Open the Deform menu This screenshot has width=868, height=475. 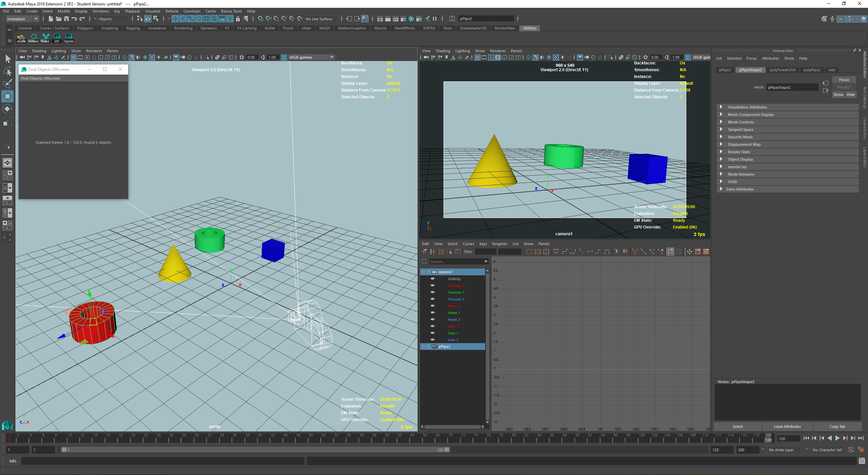click(172, 11)
